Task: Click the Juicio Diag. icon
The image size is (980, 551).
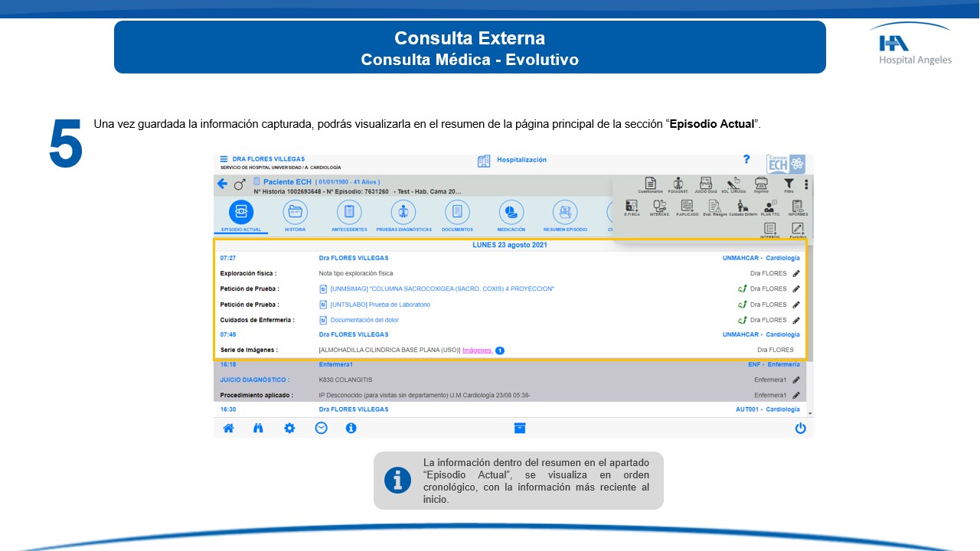Action: [706, 184]
